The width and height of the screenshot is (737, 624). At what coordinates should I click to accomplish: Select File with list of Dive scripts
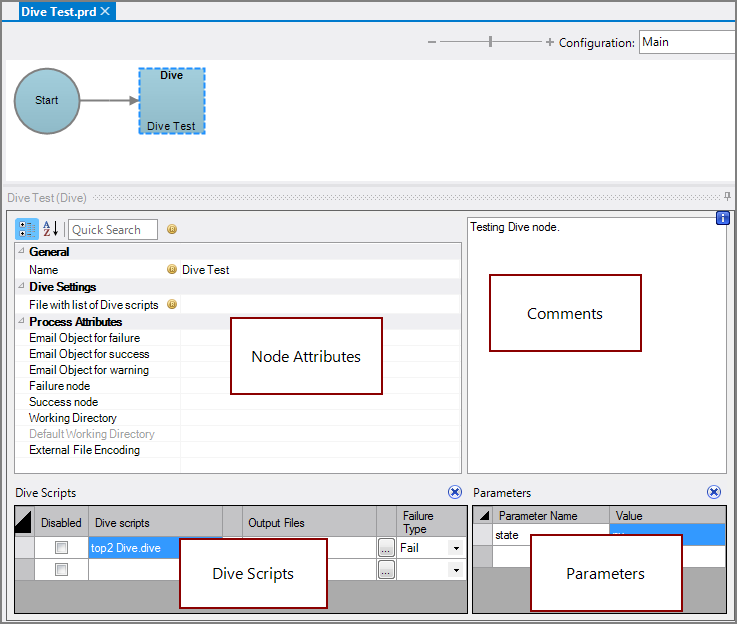point(94,304)
